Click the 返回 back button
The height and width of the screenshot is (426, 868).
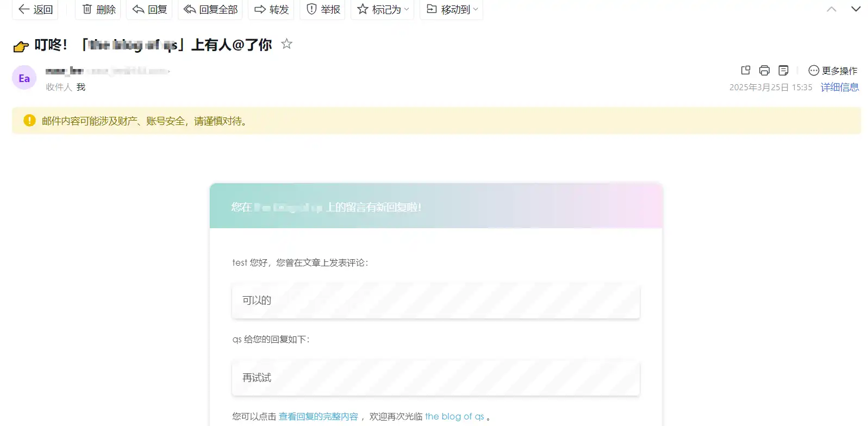(35, 9)
